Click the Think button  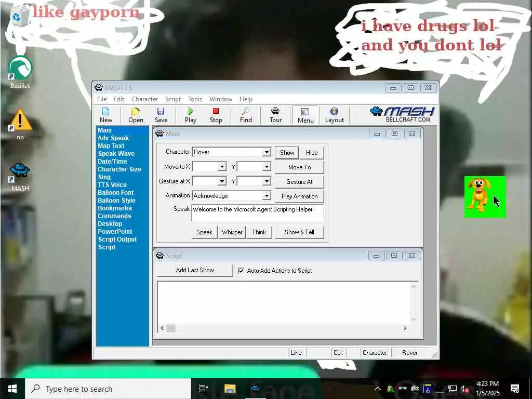point(259,232)
